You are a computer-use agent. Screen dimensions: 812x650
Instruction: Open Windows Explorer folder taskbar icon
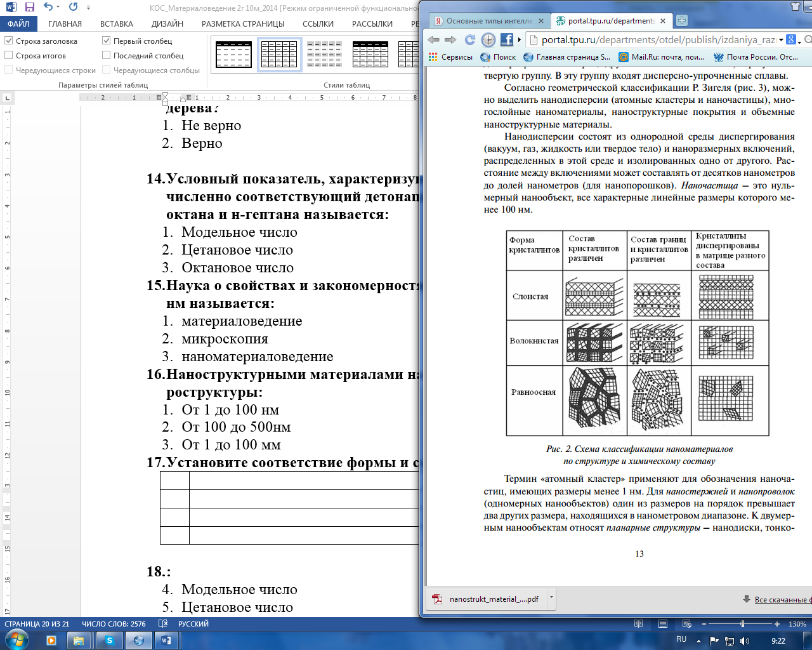tap(79, 640)
